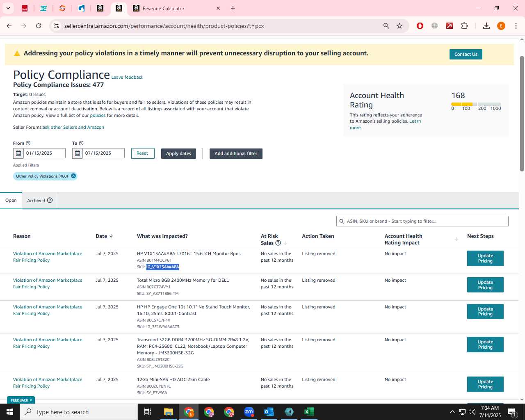Close the Revenue Calculator tab
525x420 pixels.
[218, 8]
